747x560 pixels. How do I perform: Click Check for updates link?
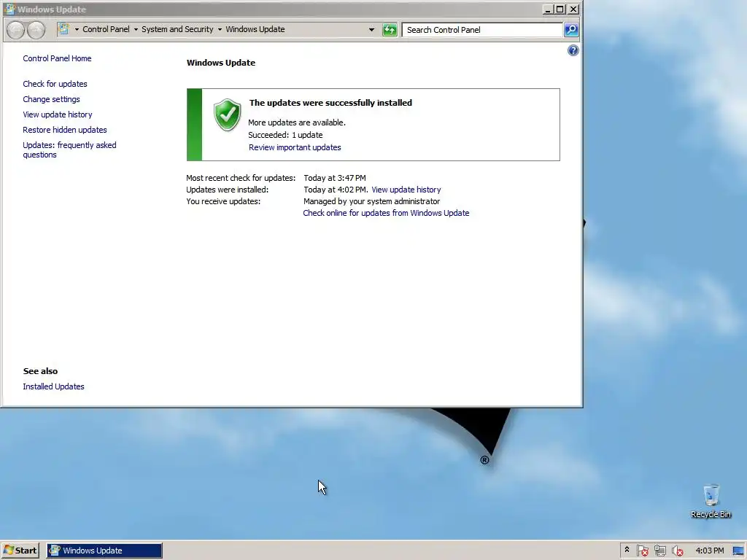click(55, 84)
